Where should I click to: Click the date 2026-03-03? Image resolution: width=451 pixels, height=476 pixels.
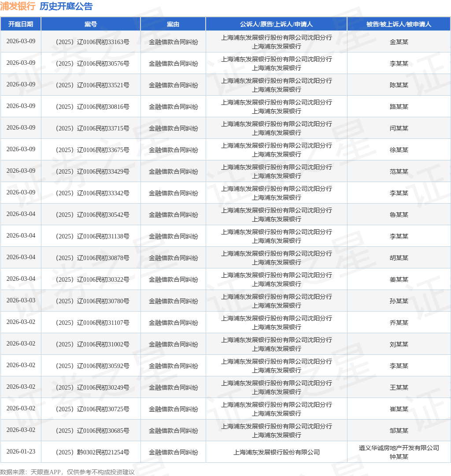click(21, 300)
